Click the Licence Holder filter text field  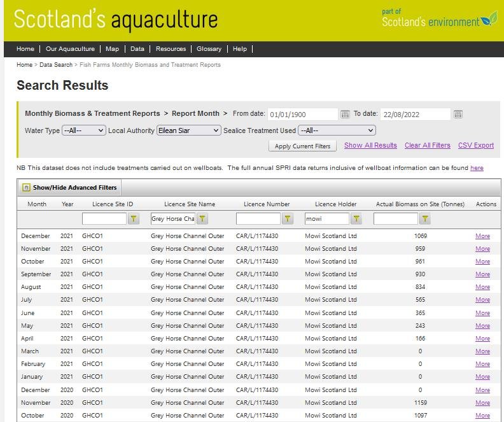(326, 219)
